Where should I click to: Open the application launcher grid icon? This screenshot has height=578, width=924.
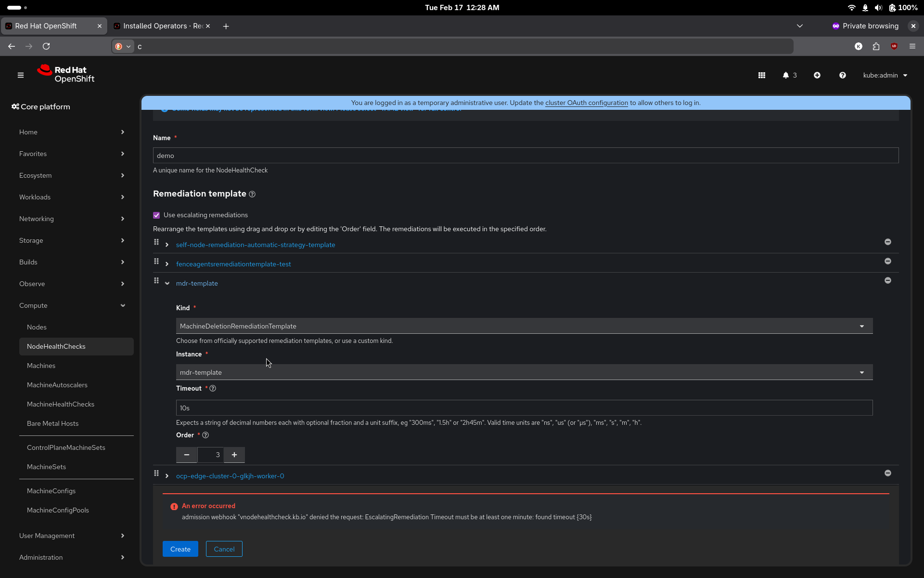point(761,75)
